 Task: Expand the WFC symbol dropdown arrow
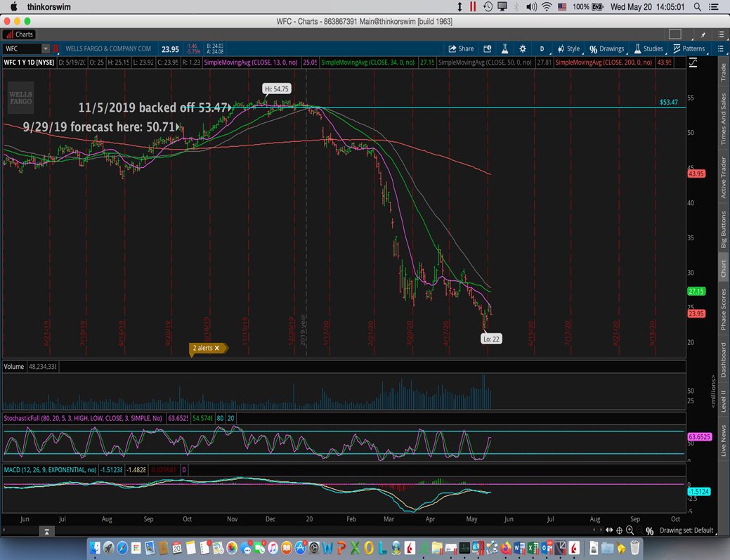pos(46,49)
